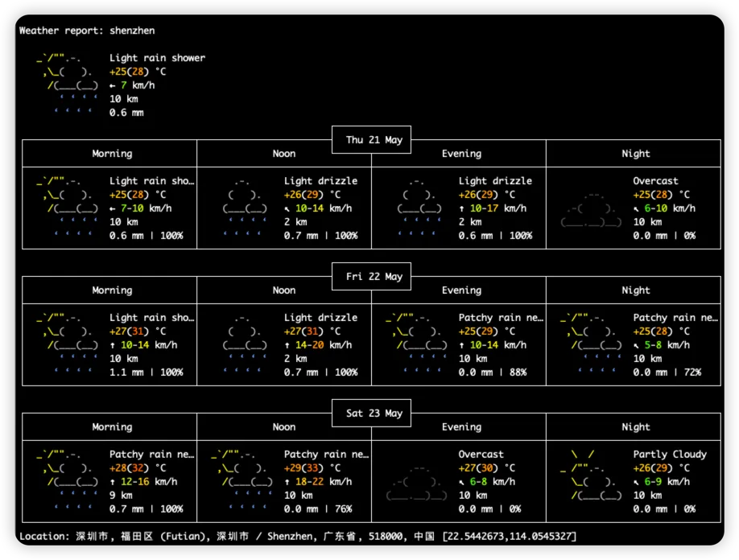
Task: Click Friday noon light drizzle icon
Action: (245, 344)
